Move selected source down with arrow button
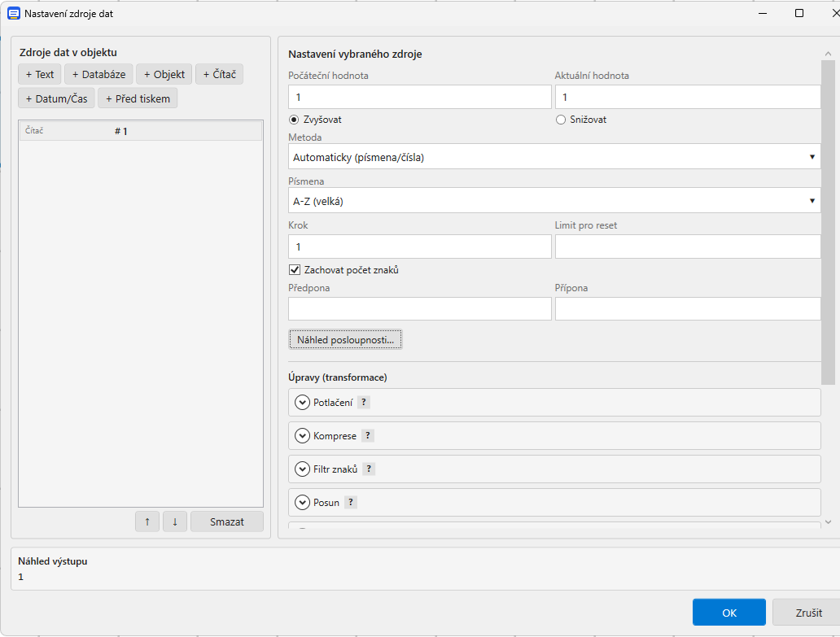The image size is (840, 637). [x=175, y=521]
